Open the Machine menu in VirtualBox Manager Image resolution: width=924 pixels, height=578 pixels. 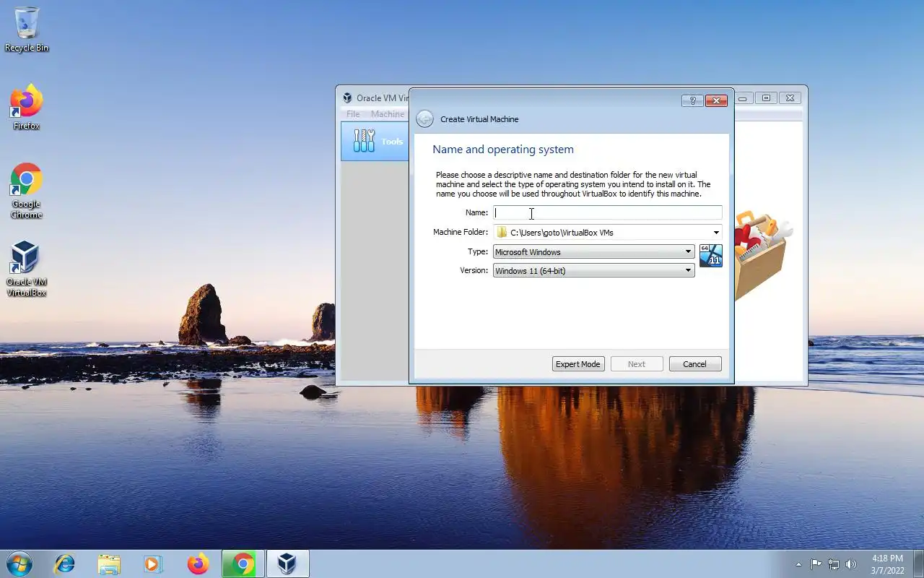pyautogui.click(x=388, y=114)
